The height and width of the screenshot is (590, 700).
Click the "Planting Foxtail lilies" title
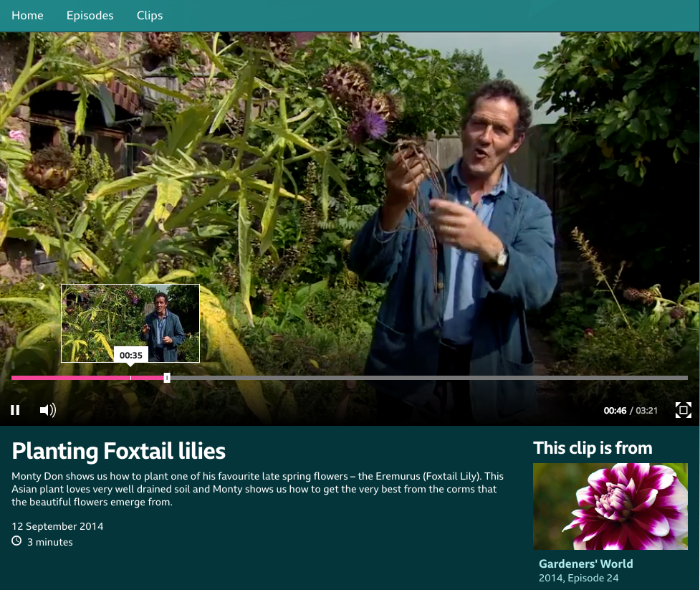pyautogui.click(x=119, y=451)
